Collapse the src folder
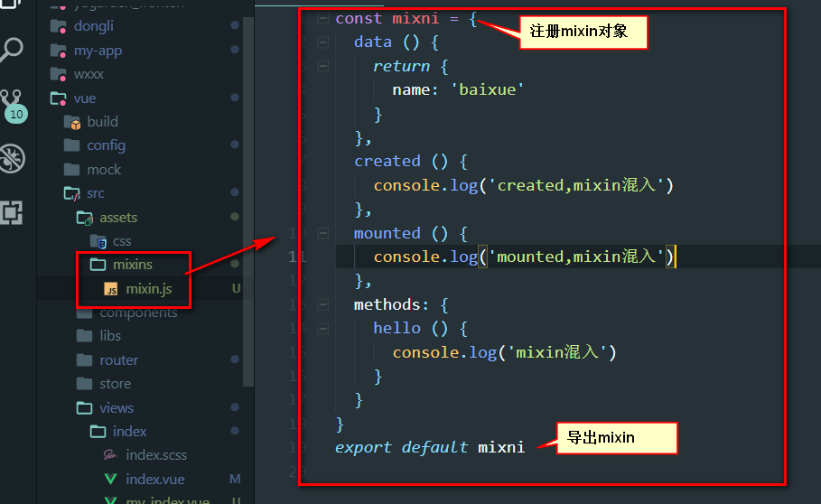Screen dimensions: 821x504 coord(96,193)
